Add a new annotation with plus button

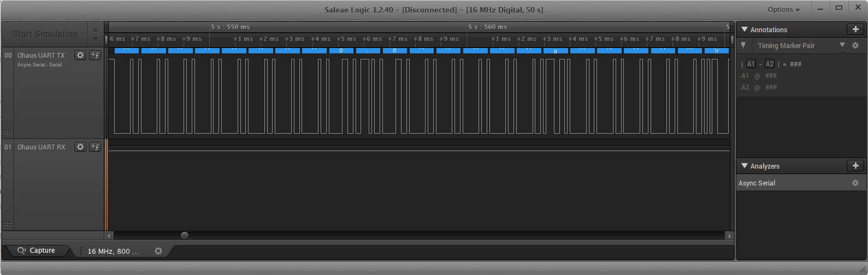pyautogui.click(x=855, y=29)
